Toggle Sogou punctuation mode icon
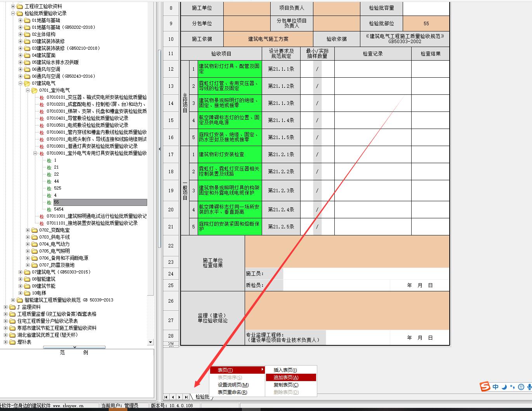The height and width of the screenshot is (411, 532). [x=513, y=387]
